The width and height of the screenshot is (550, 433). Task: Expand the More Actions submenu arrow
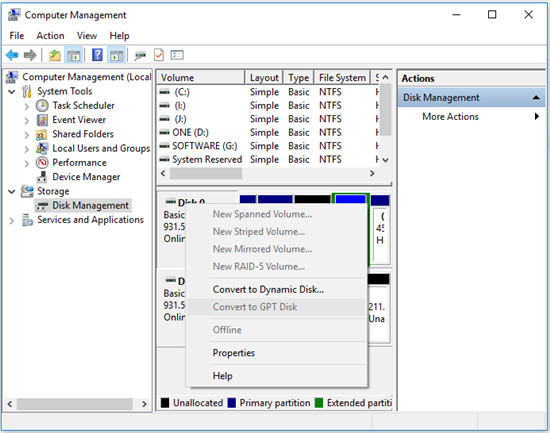pyautogui.click(x=536, y=116)
